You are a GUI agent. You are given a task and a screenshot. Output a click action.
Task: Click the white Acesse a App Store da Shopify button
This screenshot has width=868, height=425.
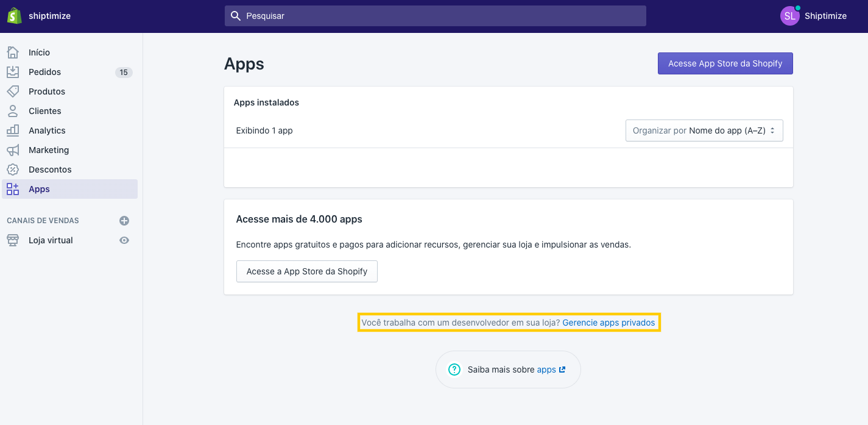point(307,271)
